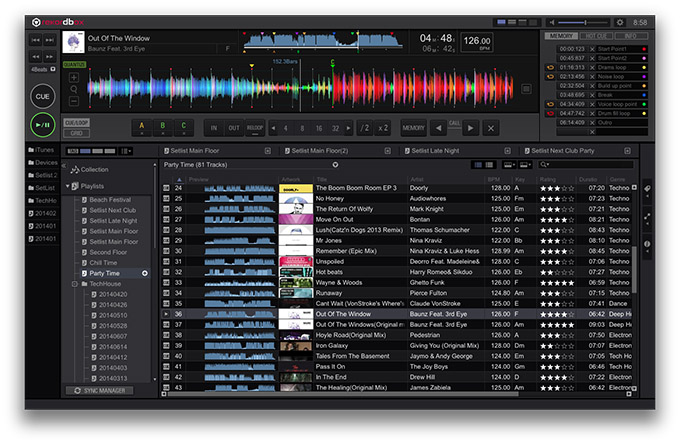Image resolution: width=680 pixels, height=444 pixels.
Task: Toggle the QUANTIZE button
Action: coord(75,65)
